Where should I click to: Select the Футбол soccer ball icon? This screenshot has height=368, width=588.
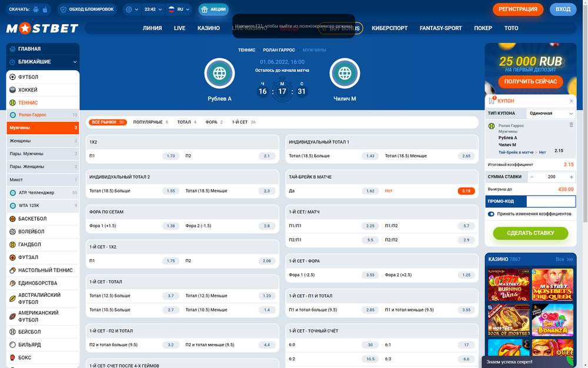coord(12,77)
